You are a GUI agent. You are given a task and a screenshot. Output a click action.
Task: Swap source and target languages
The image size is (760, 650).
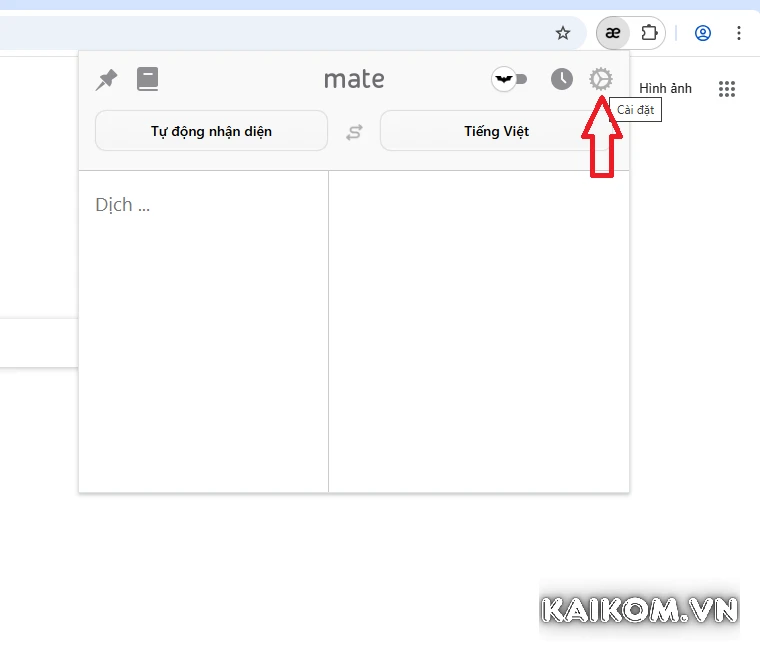pos(354,131)
